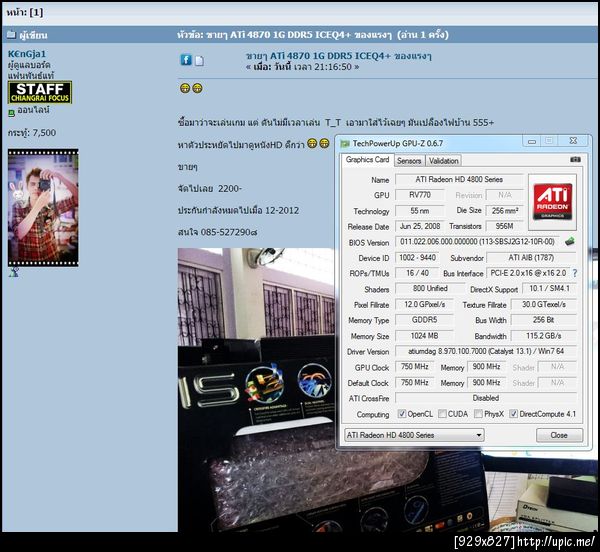Toggle the PhysX checkbox
The height and width of the screenshot is (552, 600).
pyautogui.click(x=478, y=414)
